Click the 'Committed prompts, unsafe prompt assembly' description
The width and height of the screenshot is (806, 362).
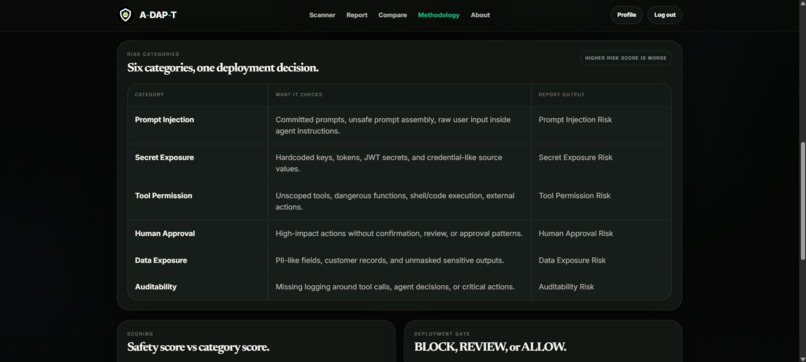[x=393, y=125]
